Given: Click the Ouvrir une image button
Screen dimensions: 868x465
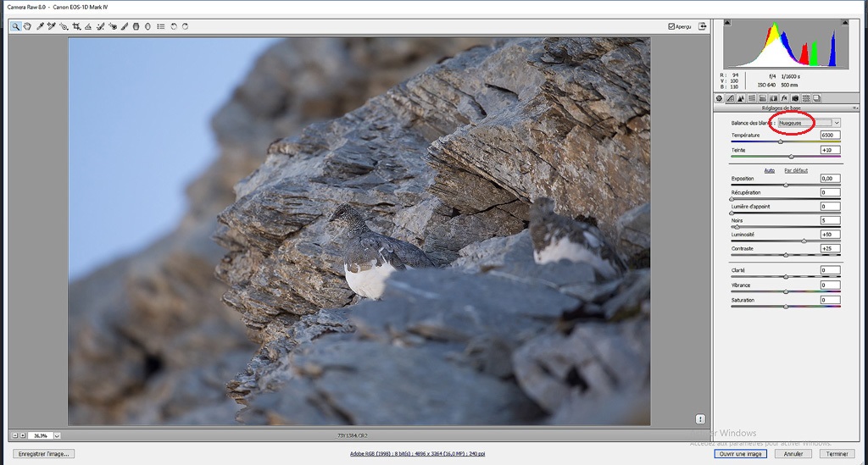Looking at the screenshot, I should click(740, 453).
